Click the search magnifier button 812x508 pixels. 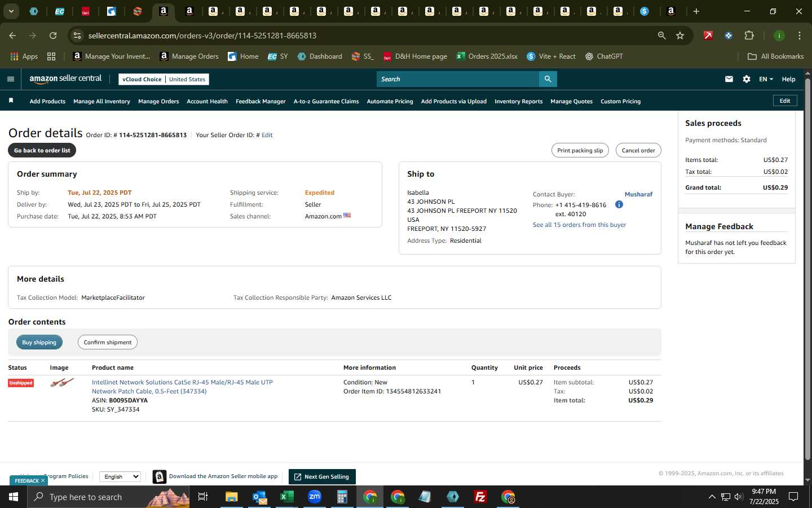coord(548,79)
